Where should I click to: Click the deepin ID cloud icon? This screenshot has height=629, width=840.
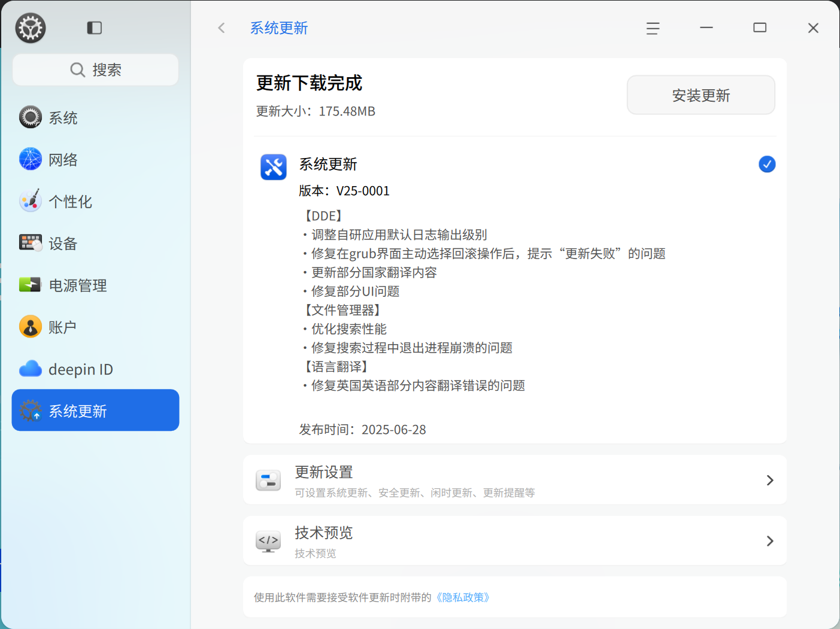(31, 369)
